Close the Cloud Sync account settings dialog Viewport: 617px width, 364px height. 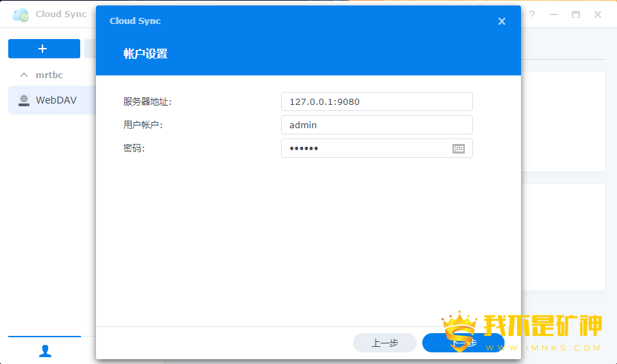point(502,21)
